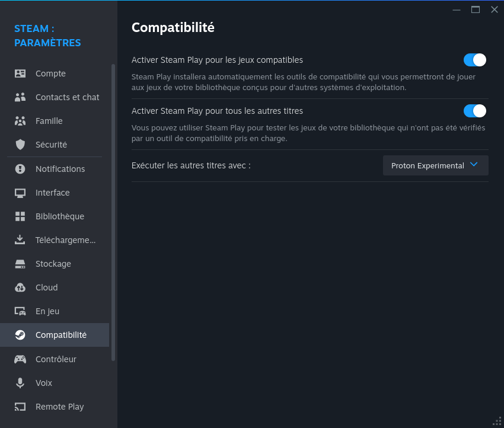Click the Compte account card icon
The image size is (504, 428).
point(20,74)
